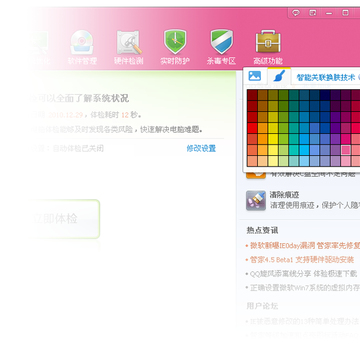Viewport: 360px width, 360px height.
Task: Switch to the picture skins tab
Action: tap(255, 76)
